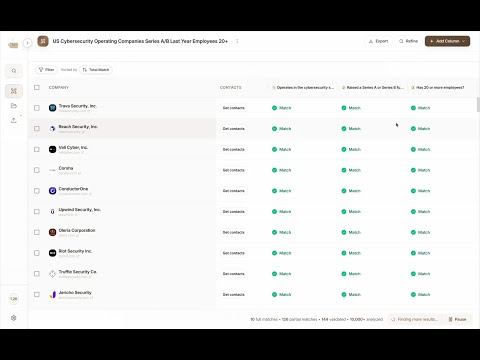The image size is (480, 360).
Task: Click the Riot Security Inc. company name
Action: click(x=75, y=251)
